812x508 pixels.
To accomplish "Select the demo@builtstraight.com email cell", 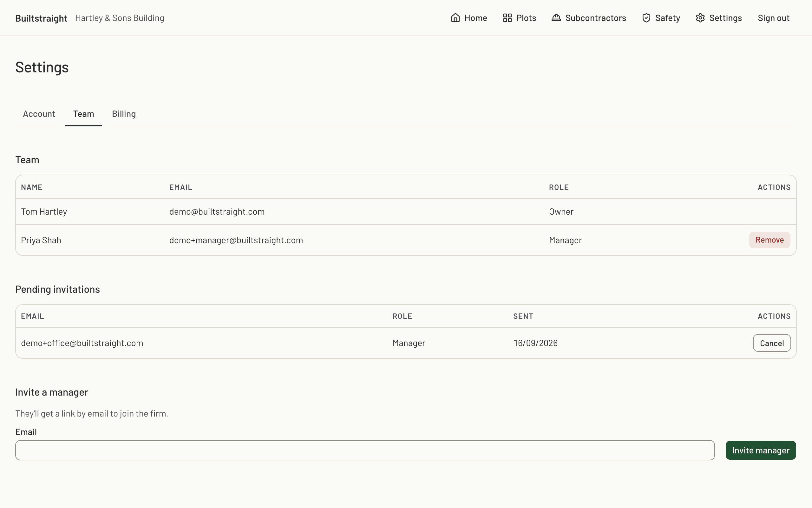I will pyautogui.click(x=217, y=212).
